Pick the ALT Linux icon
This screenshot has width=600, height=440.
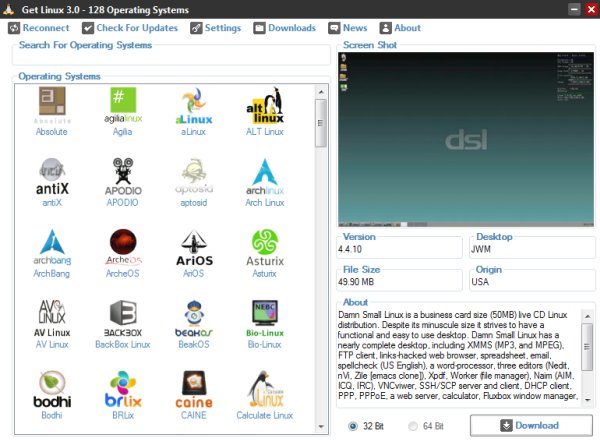coord(265,106)
